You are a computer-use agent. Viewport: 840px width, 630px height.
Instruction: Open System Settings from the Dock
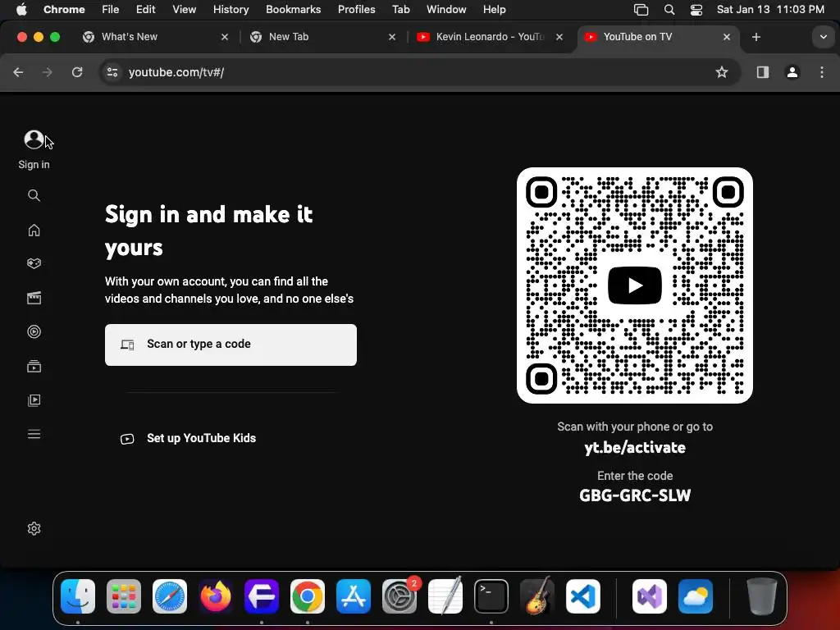click(399, 596)
